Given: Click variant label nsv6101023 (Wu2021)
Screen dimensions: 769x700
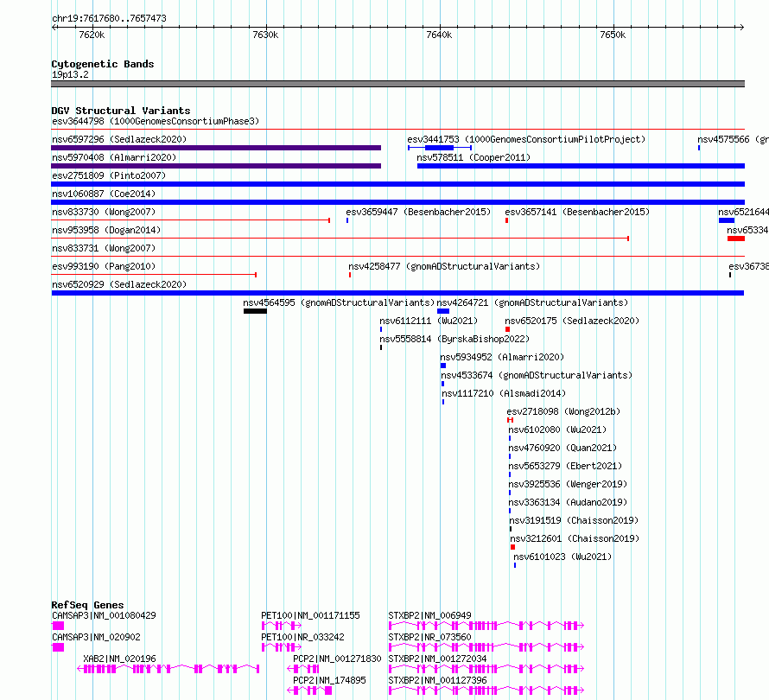Looking at the screenshot, I should pyautogui.click(x=562, y=557).
